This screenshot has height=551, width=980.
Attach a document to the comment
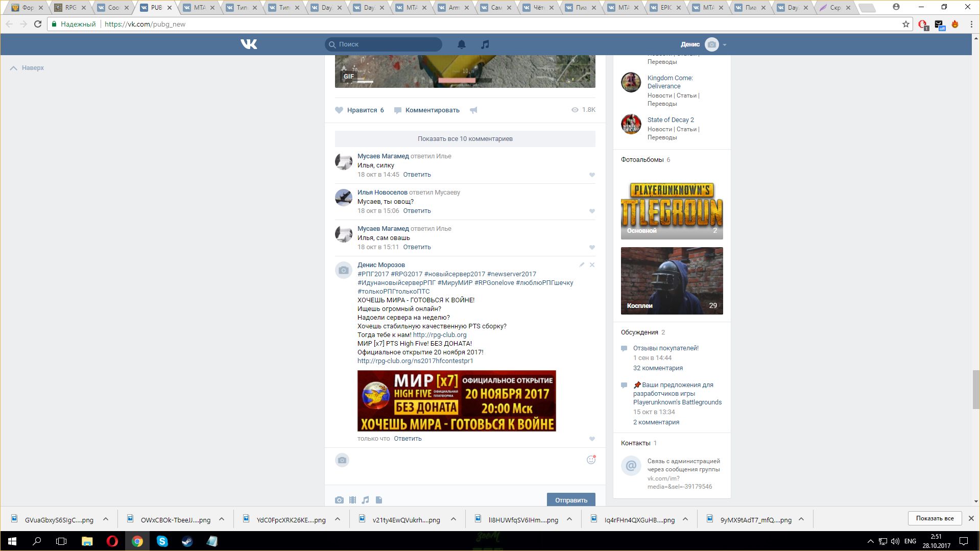(379, 500)
